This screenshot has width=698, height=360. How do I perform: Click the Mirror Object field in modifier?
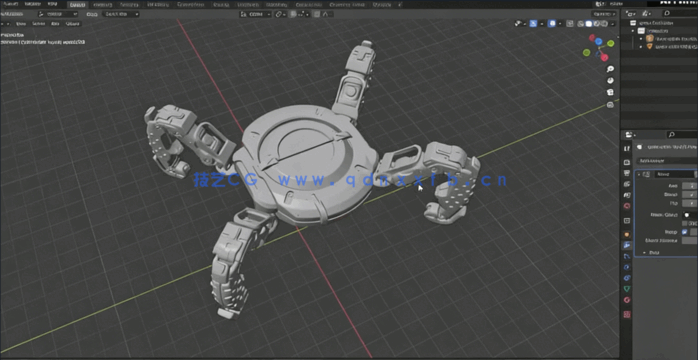[690, 215]
